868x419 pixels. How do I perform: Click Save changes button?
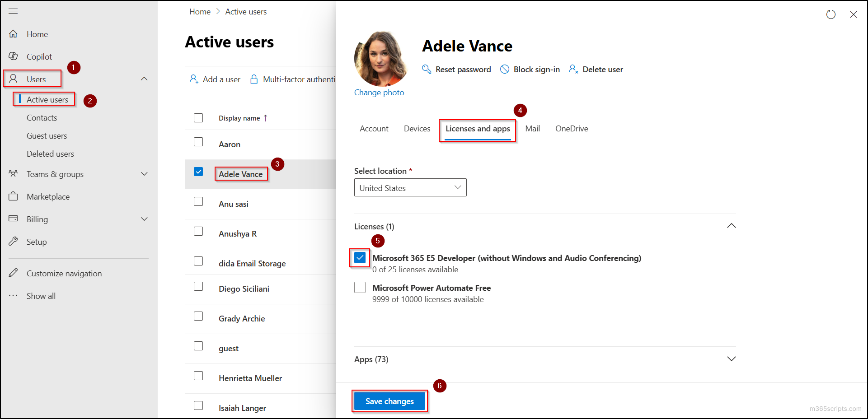pos(389,401)
